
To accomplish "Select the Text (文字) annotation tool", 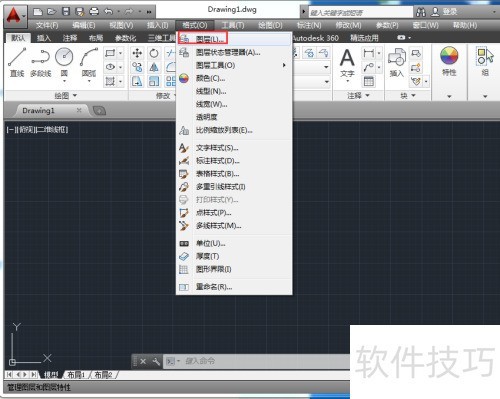I will pyautogui.click(x=347, y=63).
